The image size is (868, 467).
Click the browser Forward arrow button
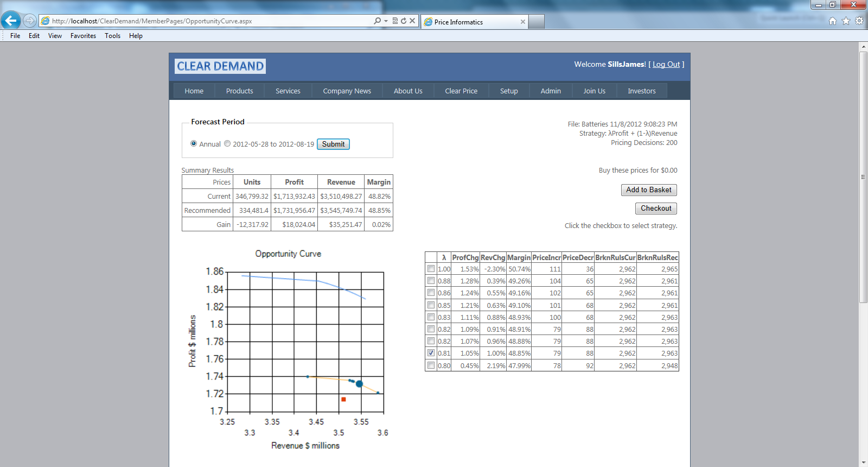point(30,21)
